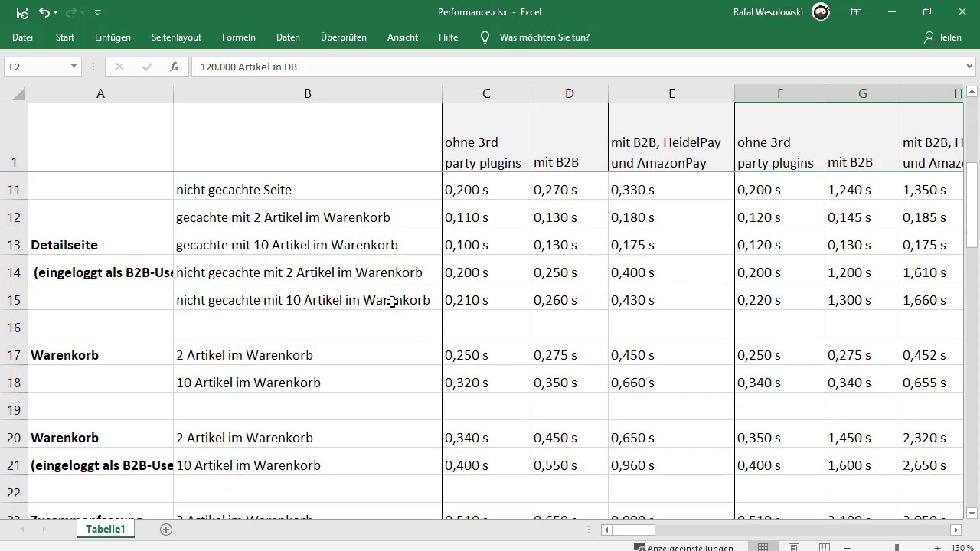
Task: Click cell G21 with value 1,600 s
Action: [x=862, y=465]
